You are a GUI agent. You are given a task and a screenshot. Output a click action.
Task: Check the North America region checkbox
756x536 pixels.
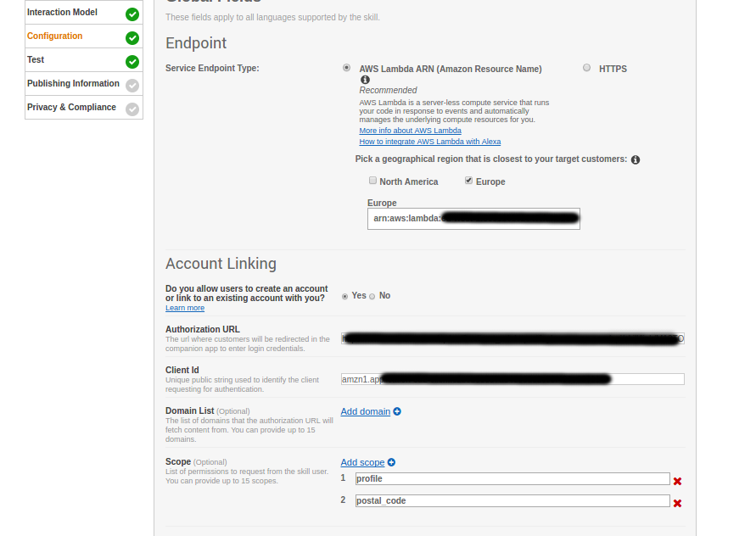[372, 181]
